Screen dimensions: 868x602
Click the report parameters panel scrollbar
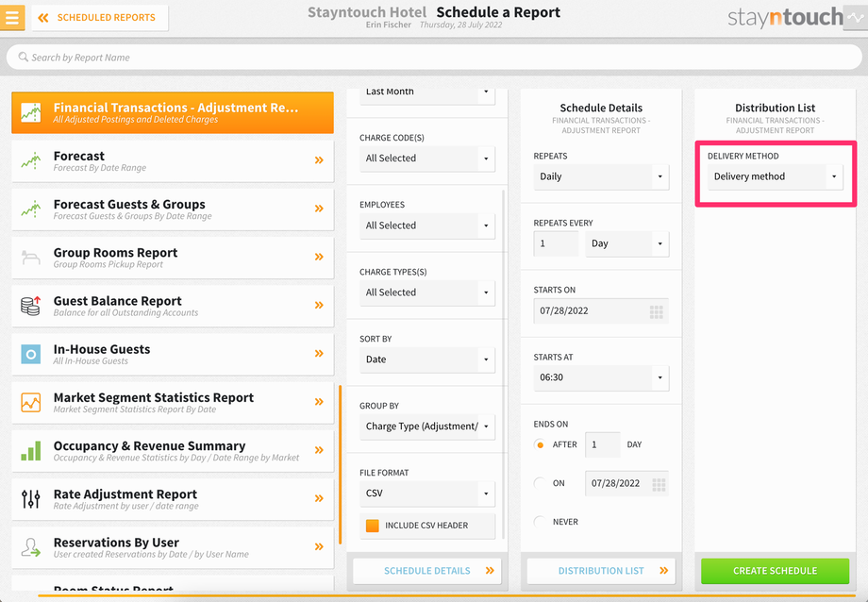click(503, 364)
